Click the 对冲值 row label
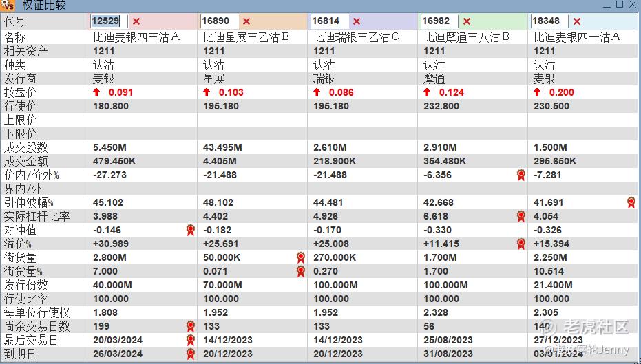641x364 pixels. (x=21, y=230)
